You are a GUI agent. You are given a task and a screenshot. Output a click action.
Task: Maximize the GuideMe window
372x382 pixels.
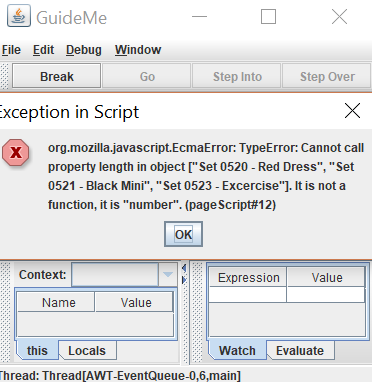268,16
